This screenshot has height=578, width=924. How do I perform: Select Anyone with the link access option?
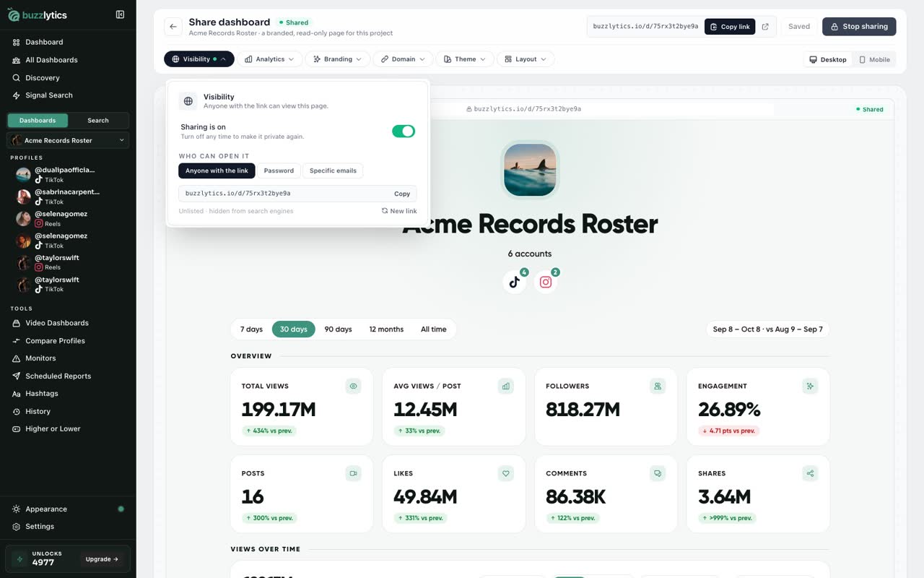[217, 171]
